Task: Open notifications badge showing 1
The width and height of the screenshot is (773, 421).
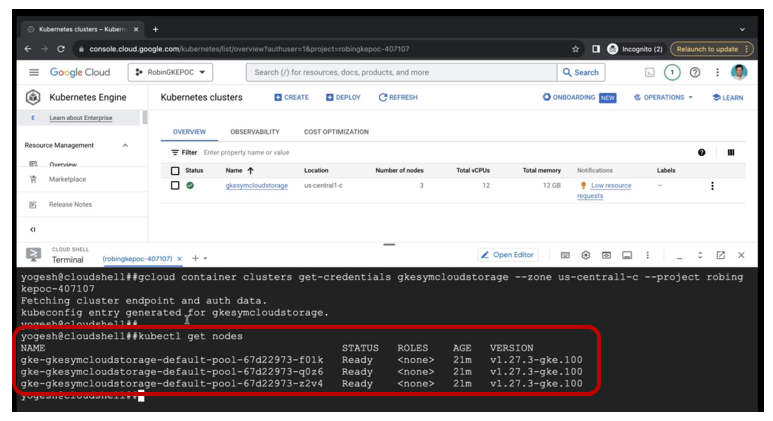Action: point(672,72)
